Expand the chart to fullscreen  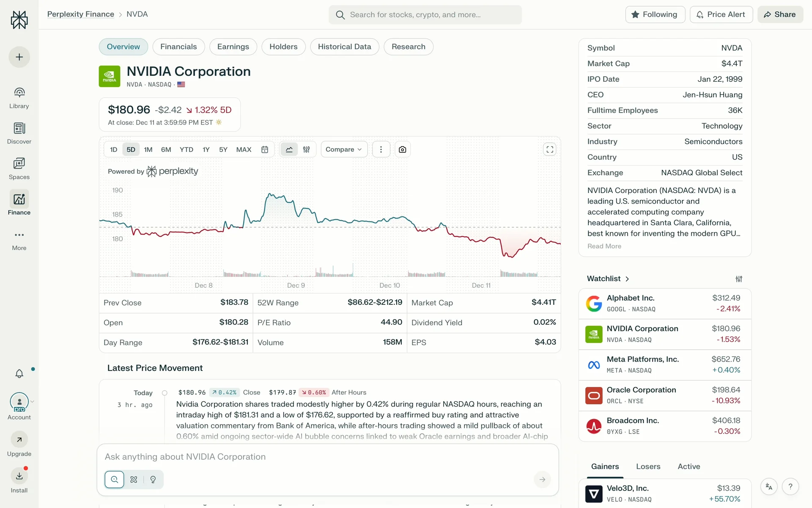tap(549, 149)
